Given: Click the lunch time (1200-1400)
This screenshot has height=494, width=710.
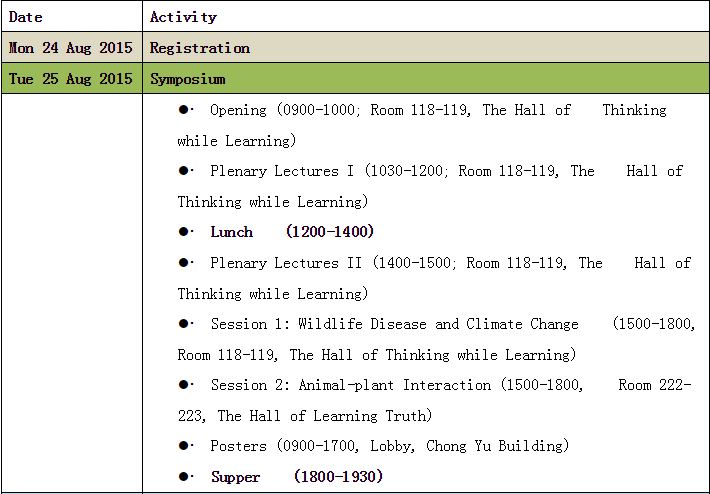Looking at the screenshot, I should [x=329, y=232].
